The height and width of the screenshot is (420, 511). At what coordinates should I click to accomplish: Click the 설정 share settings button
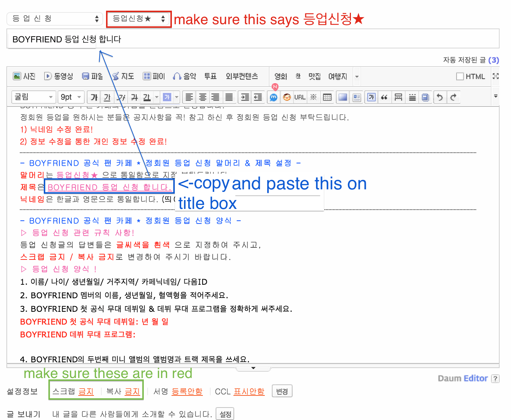click(225, 414)
